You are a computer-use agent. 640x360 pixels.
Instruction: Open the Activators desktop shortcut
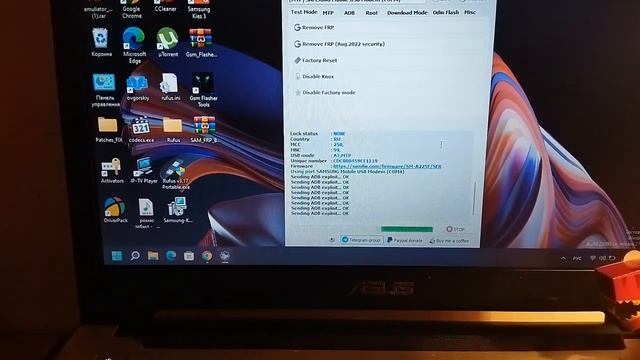click(111, 170)
